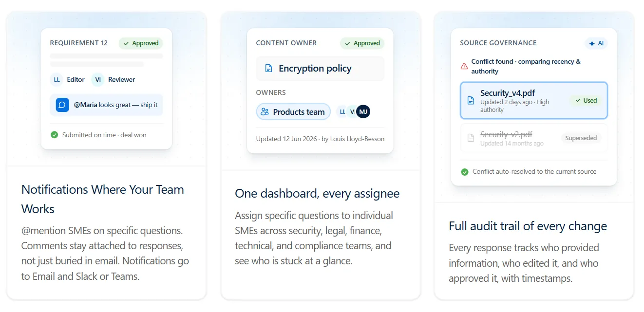Click the LL avatar in the Owners row
The height and width of the screenshot is (312, 644).
(x=342, y=112)
